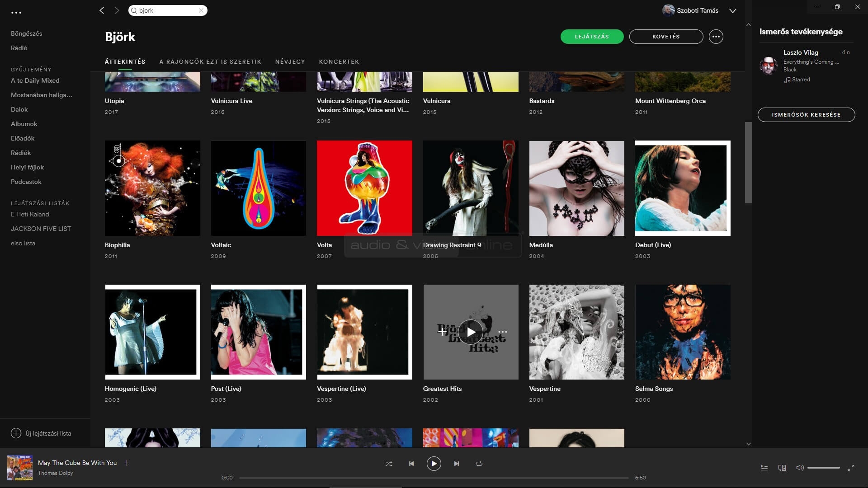This screenshot has height=488, width=868.
Task: Click the Vulnicura Live album title
Action: 231,101
